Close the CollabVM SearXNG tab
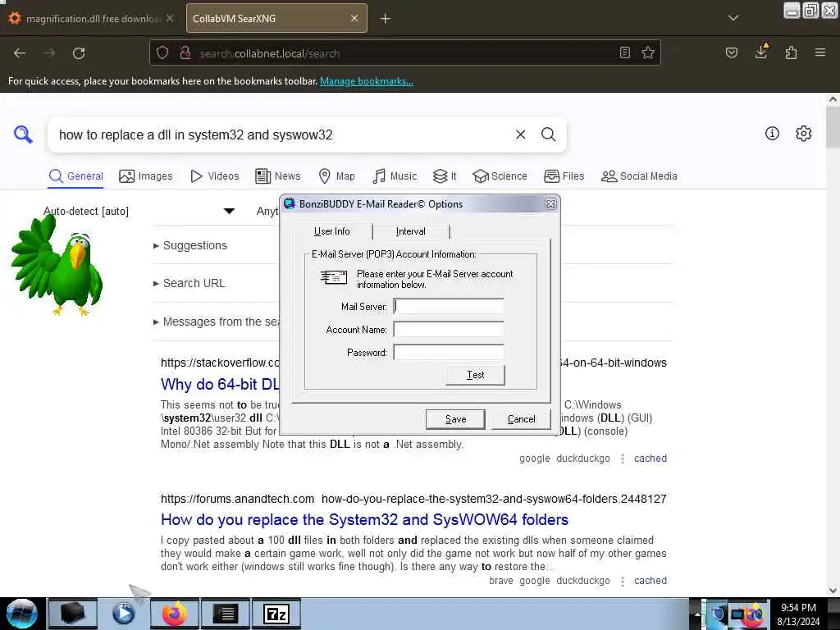The image size is (840, 630). (354, 18)
